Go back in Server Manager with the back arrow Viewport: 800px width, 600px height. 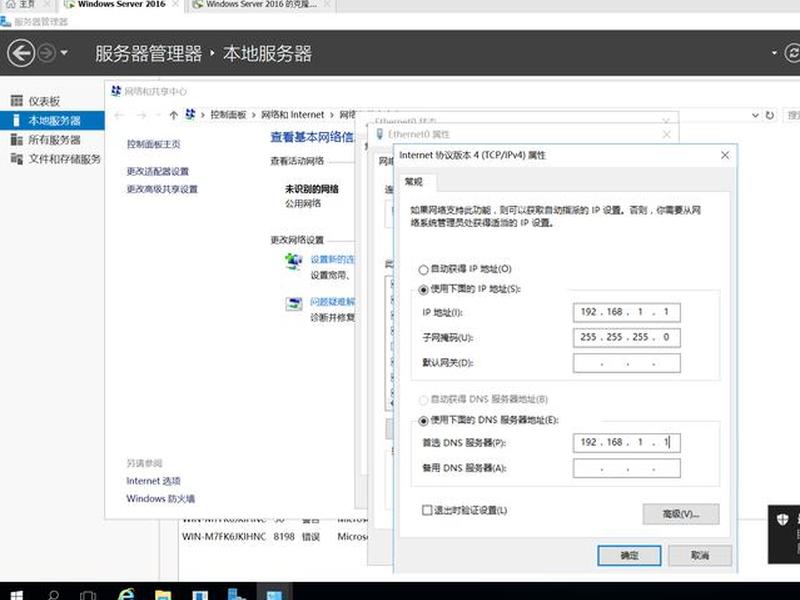[21, 53]
